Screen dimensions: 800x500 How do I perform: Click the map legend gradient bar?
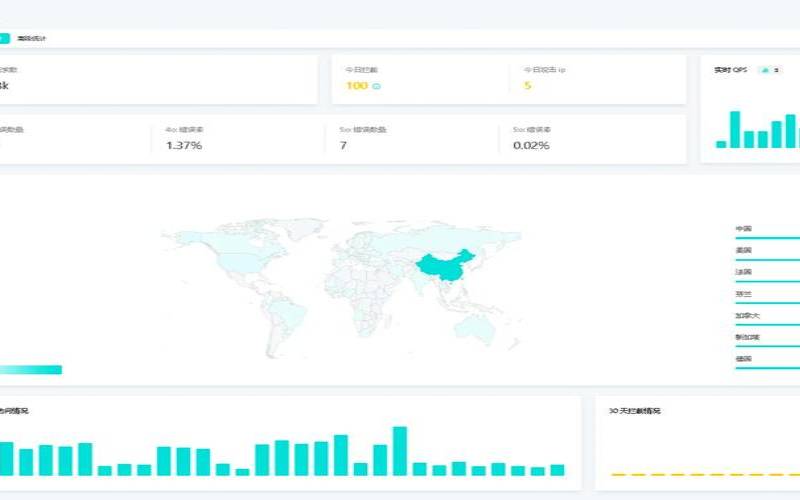coord(31,370)
